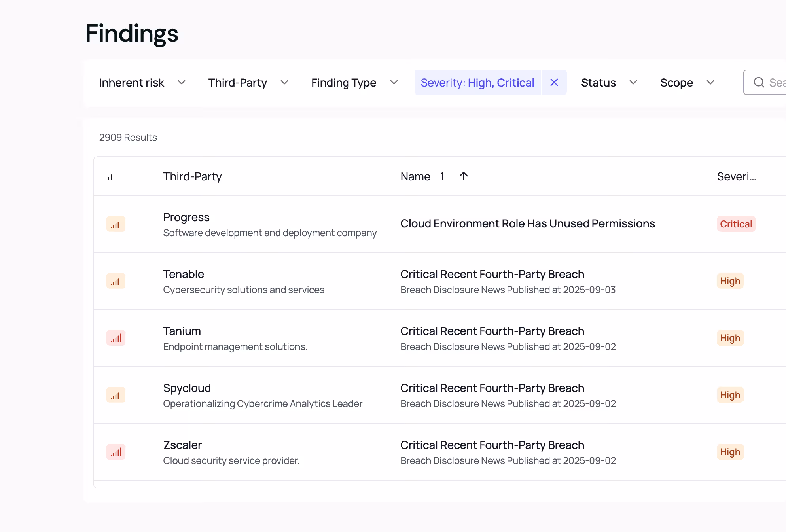The height and width of the screenshot is (532, 786).
Task: Click the High severity badge for Spycloud
Action: point(730,395)
